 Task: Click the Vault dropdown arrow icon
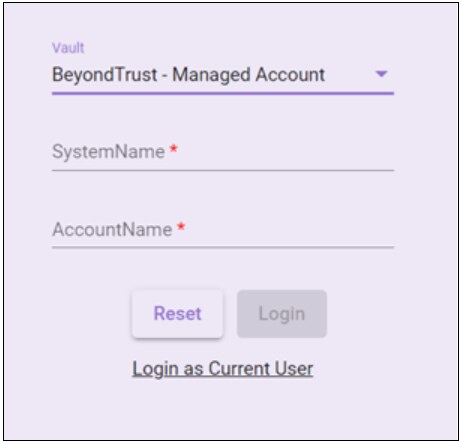(x=381, y=74)
